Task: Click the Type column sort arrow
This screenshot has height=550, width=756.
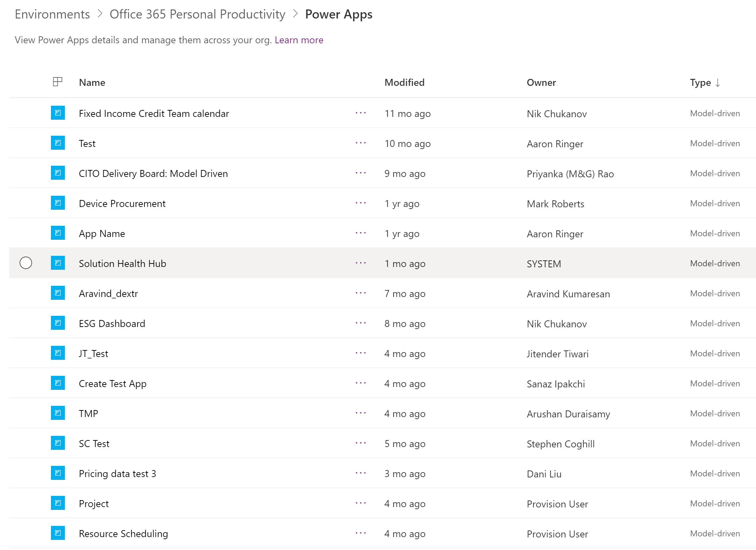Action: point(718,83)
